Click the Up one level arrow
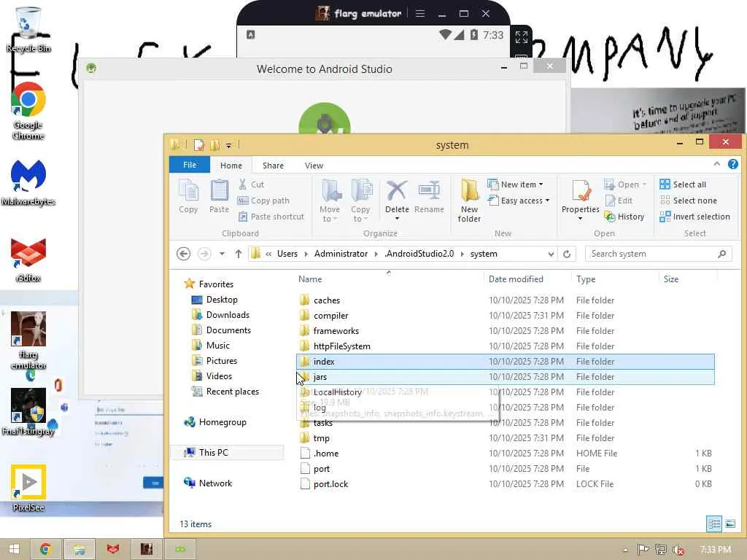The width and height of the screenshot is (747, 560). pos(239,254)
